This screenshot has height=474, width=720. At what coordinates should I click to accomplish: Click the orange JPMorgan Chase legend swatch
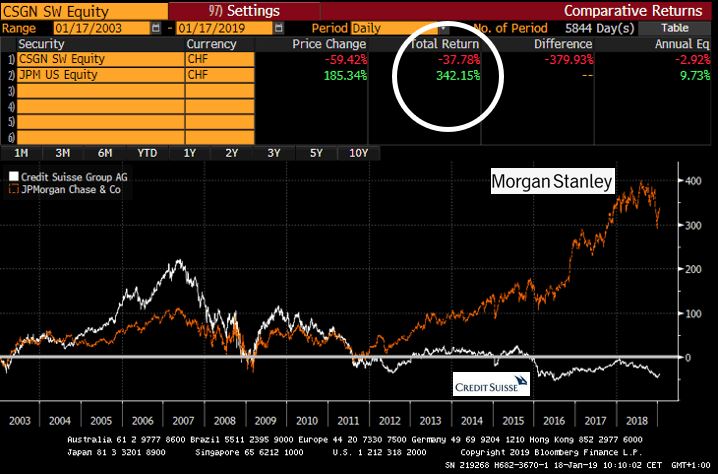[x=14, y=189]
